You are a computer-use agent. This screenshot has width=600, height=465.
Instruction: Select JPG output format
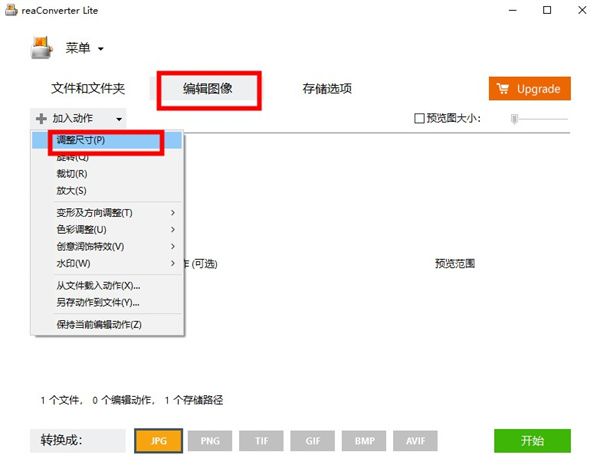pos(157,440)
